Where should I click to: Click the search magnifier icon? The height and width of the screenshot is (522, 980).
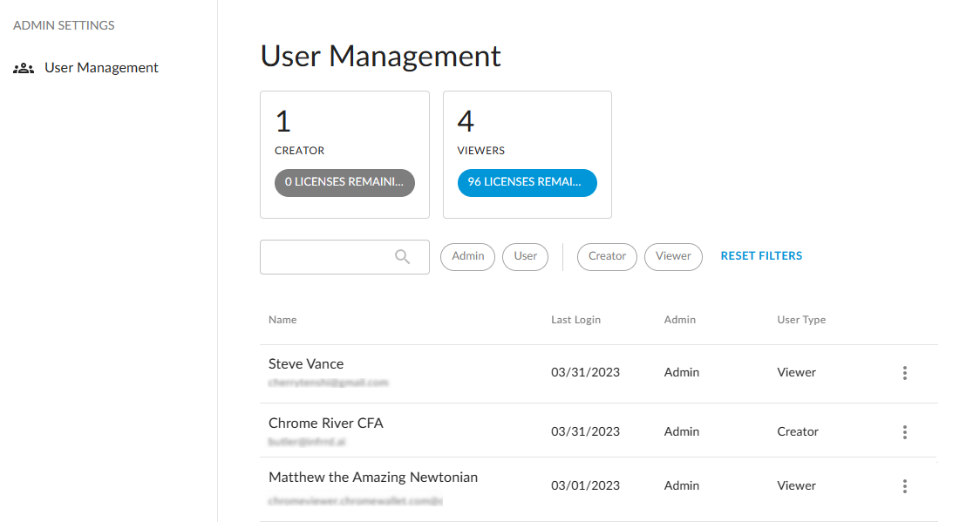[x=402, y=256]
